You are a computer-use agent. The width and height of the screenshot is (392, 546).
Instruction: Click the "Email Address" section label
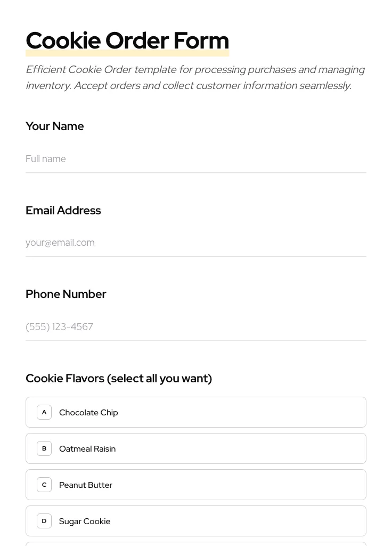[x=63, y=210]
